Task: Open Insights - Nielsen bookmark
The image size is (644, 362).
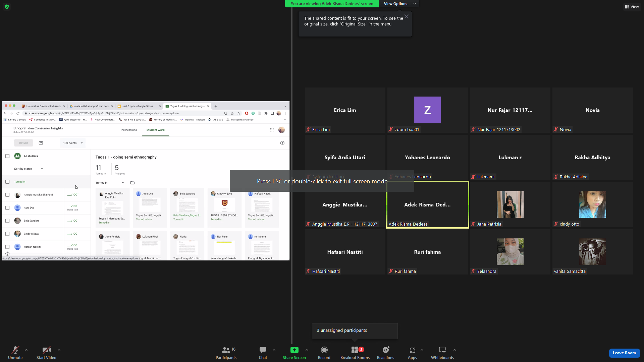Action: click(192, 120)
